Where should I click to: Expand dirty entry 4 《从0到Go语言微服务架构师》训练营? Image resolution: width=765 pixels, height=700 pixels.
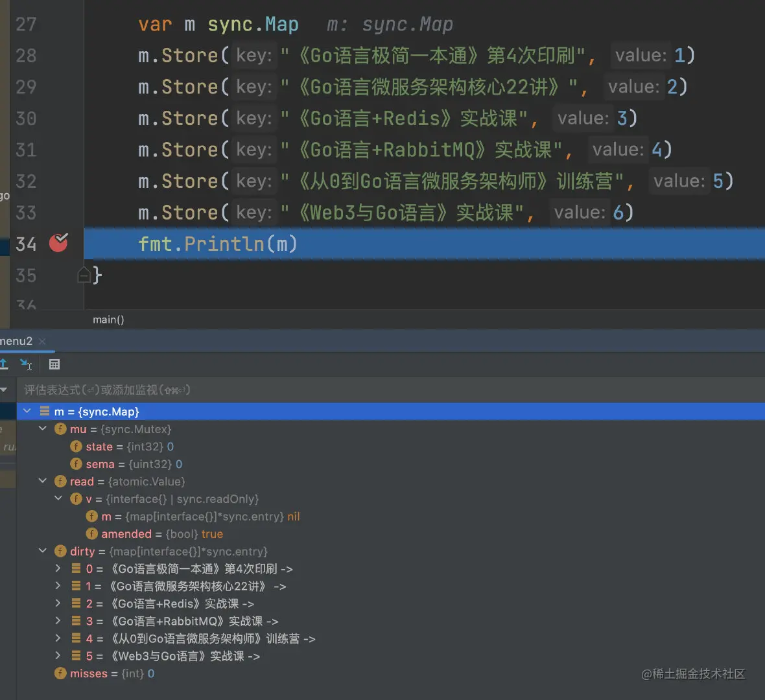point(58,638)
